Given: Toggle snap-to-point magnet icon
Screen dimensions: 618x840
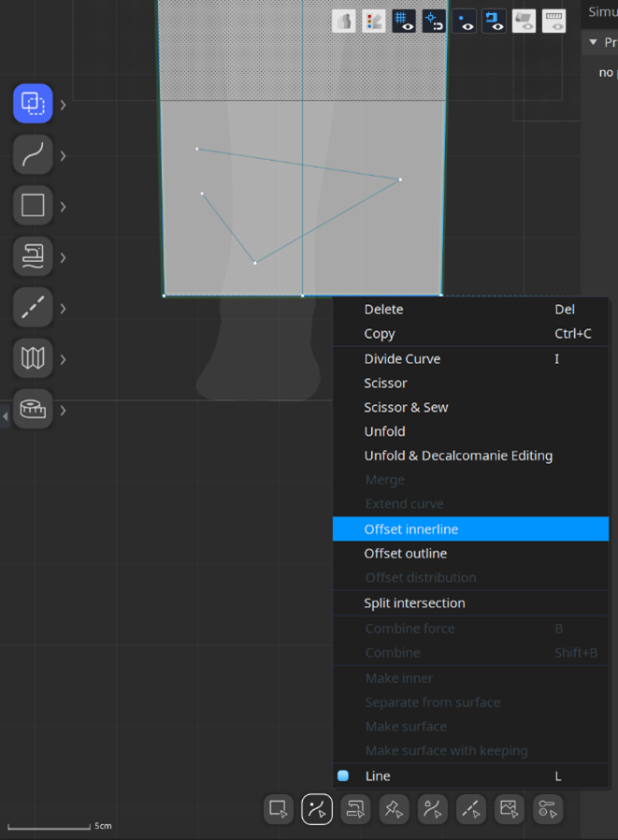Looking at the screenshot, I should click(434, 22).
